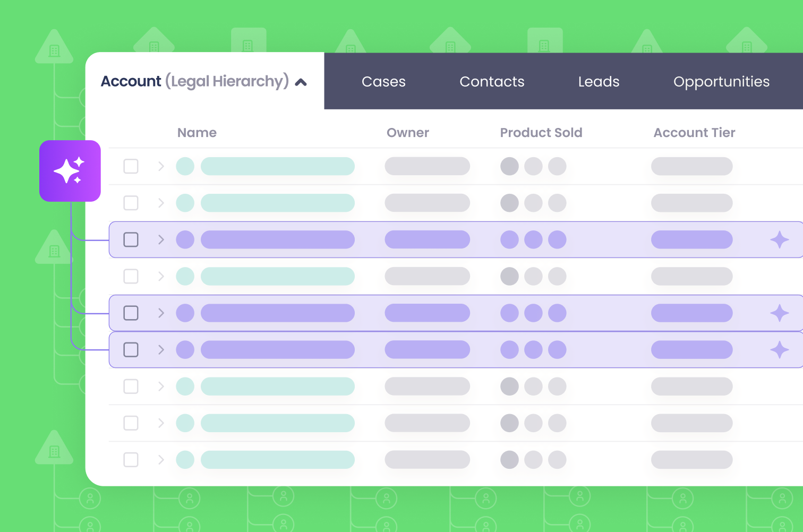Click the second row's Owner pill
Screen dimensions: 803x532
(x=427, y=203)
